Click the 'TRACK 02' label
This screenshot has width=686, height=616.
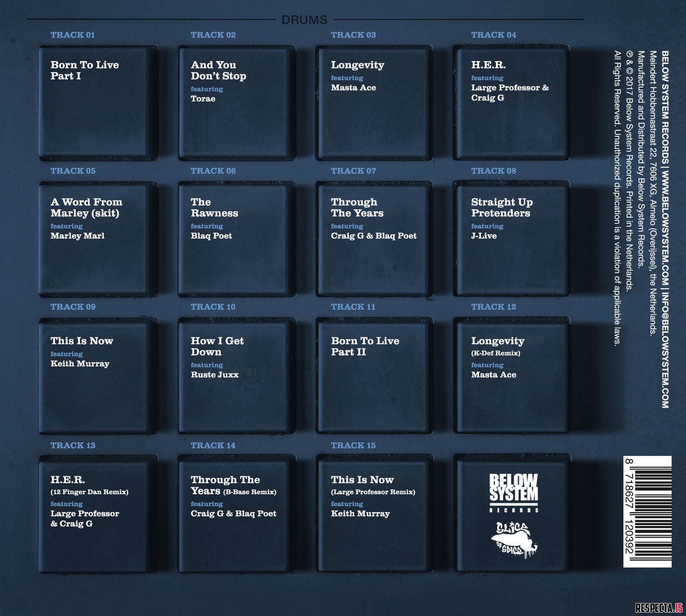click(213, 35)
